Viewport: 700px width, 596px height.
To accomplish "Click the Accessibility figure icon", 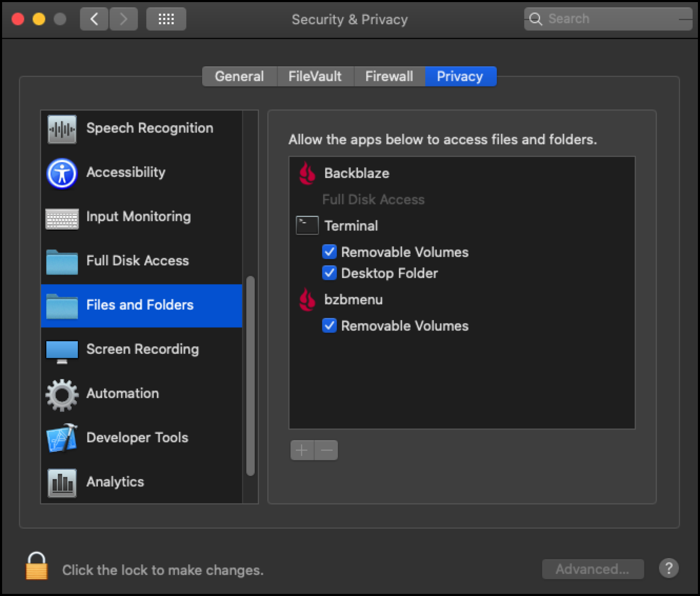I will (62, 173).
